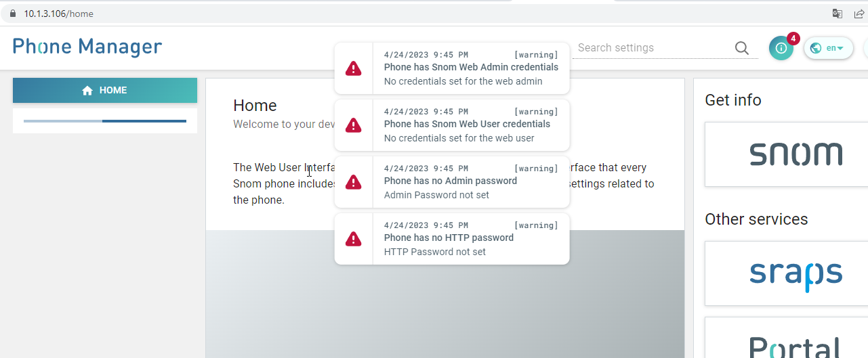The width and height of the screenshot is (868, 358).
Task: Open the sraps service card
Action: (787, 273)
